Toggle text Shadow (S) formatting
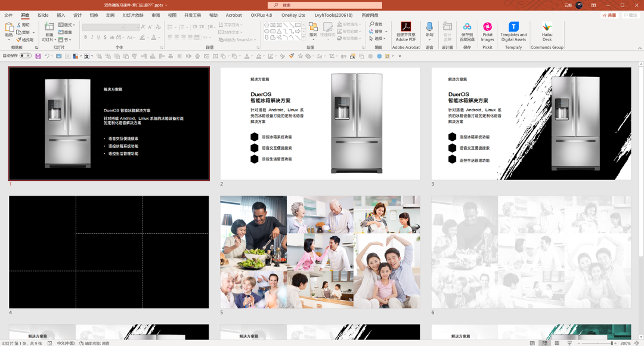The width and height of the screenshot is (644, 346). [x=105, y=38]
